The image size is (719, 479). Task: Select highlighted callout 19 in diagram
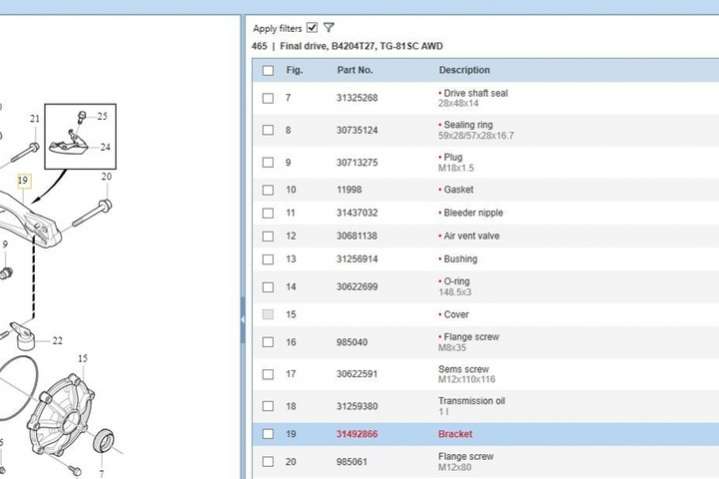point(24,181)
